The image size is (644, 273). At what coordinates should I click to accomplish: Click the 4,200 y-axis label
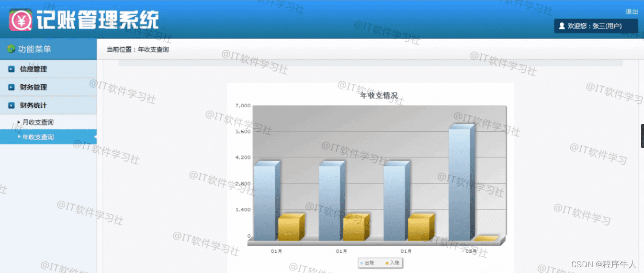tap(243, 157)
